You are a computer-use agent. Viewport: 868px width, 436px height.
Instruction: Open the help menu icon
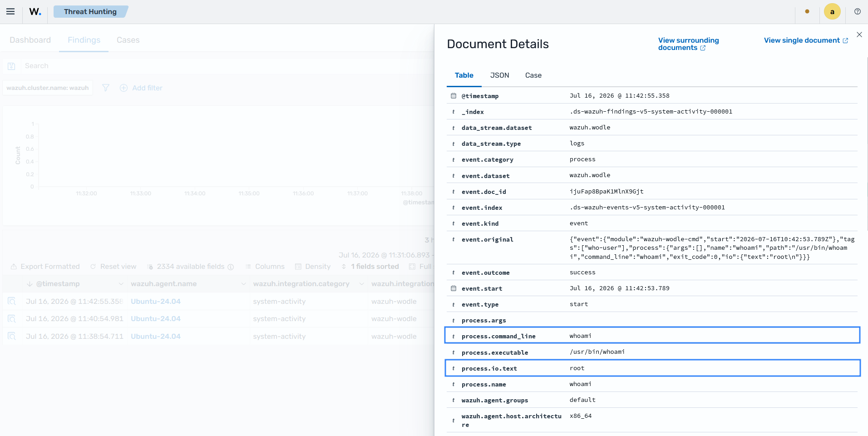click(x=858, y=12)
